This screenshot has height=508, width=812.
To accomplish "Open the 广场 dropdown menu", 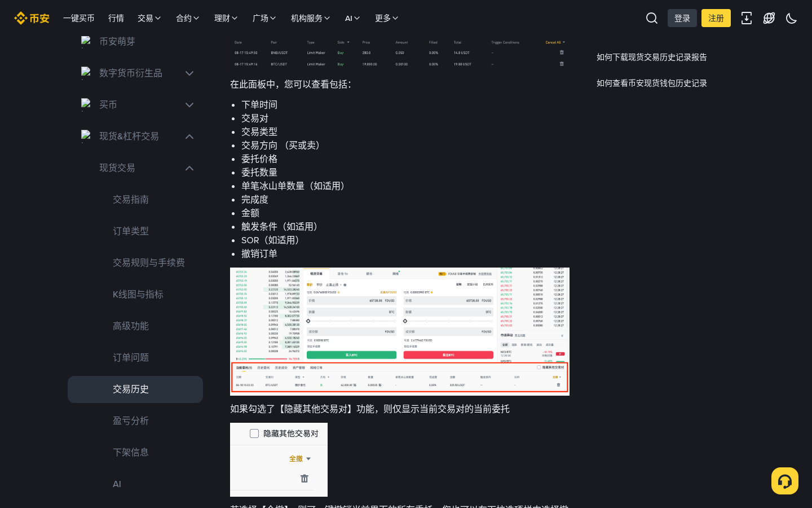I will coord(264,18).
